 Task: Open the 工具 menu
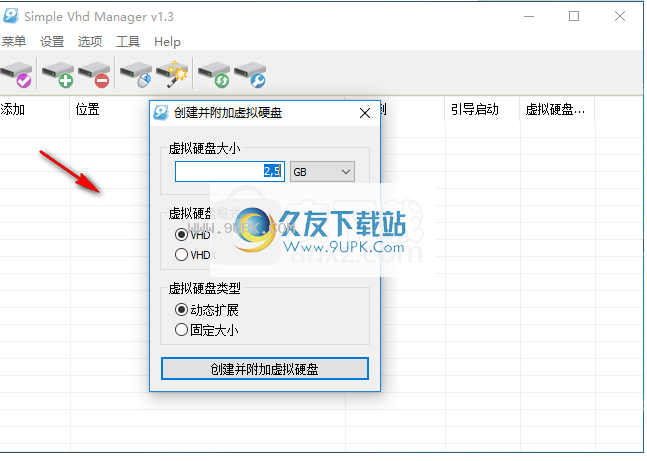(x=128, y=41)
